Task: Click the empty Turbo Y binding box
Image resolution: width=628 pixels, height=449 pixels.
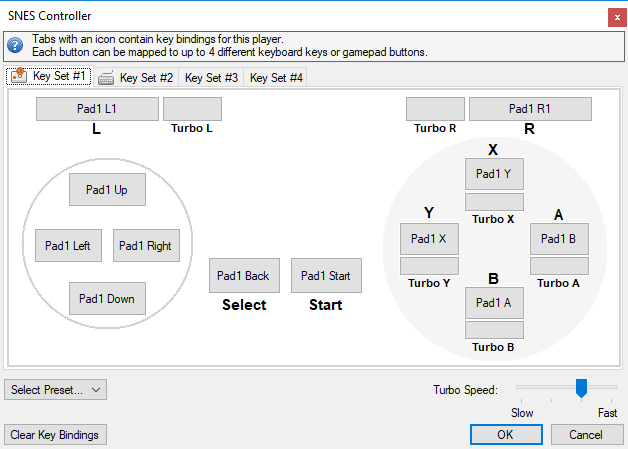Action: (x=429, y=266)
